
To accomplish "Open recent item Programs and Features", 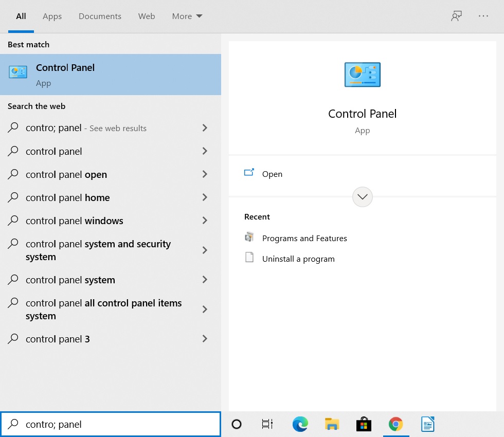I will (x=304, y=238).
